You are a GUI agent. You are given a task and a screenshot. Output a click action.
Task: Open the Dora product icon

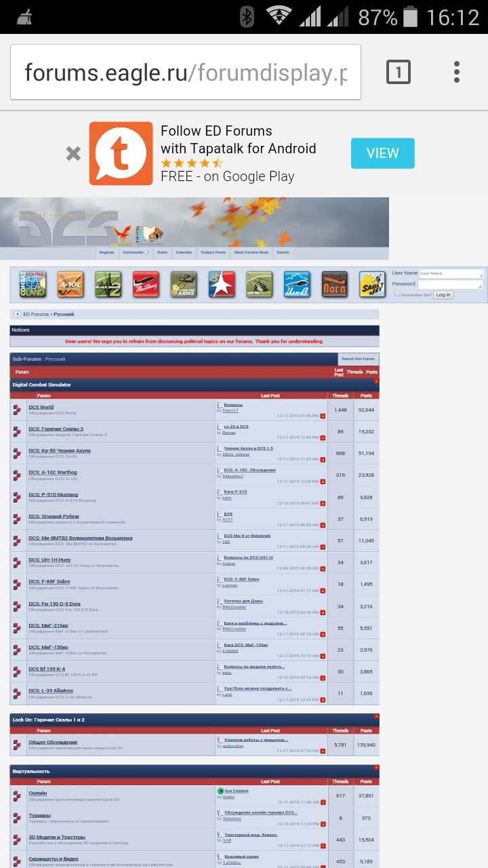334,284
